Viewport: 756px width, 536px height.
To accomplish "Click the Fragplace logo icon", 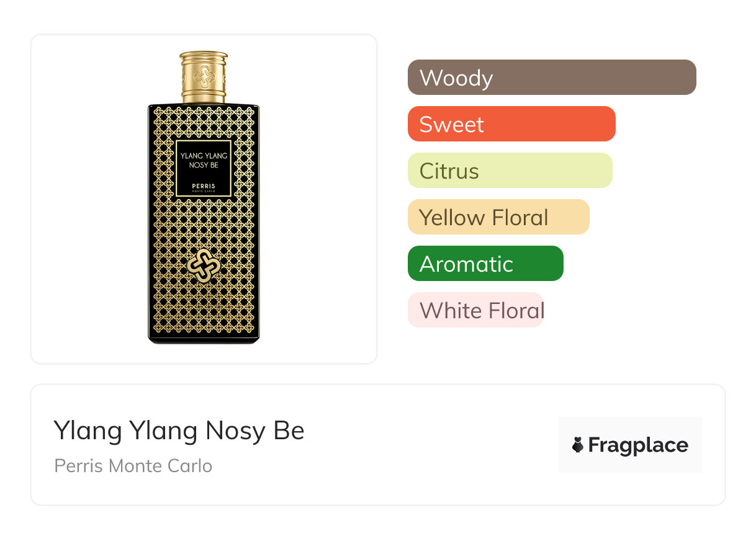I will [578, 445].
